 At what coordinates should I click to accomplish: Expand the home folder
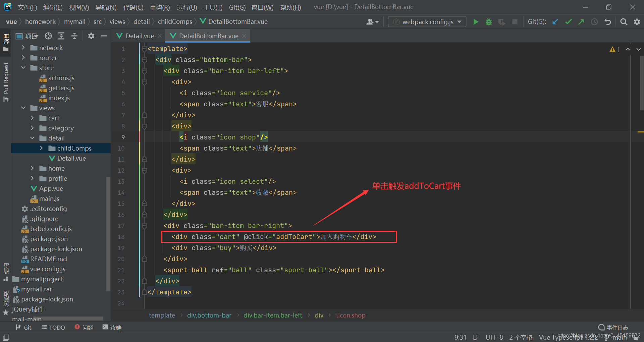pyautogui.click(x=32, y=168)
